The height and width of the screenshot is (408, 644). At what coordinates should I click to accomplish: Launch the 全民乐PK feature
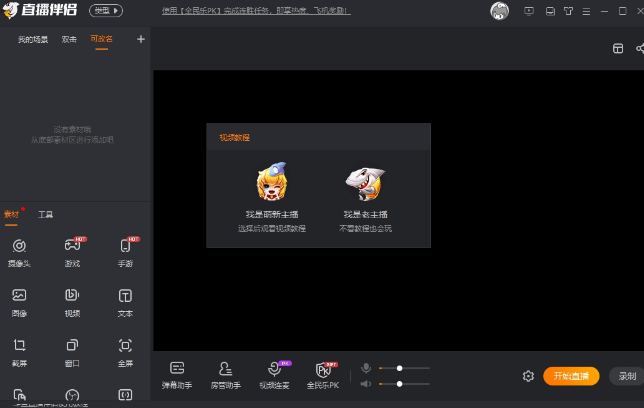click(323, 375)
